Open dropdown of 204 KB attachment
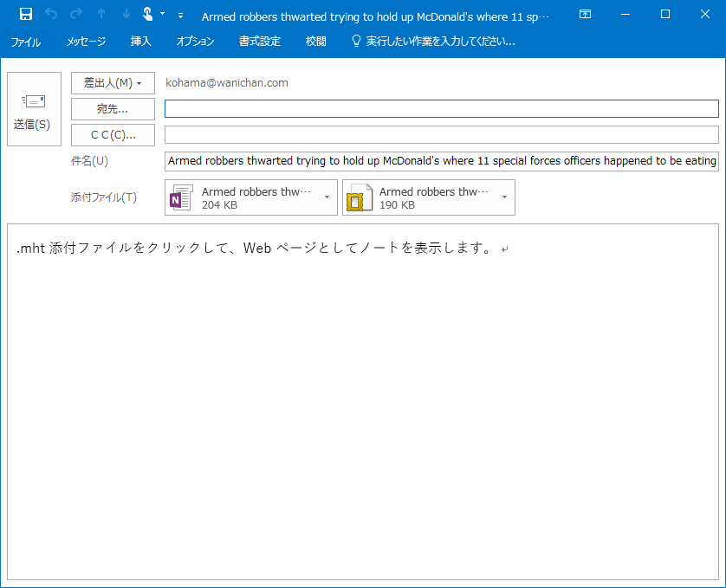 (327, 197)
